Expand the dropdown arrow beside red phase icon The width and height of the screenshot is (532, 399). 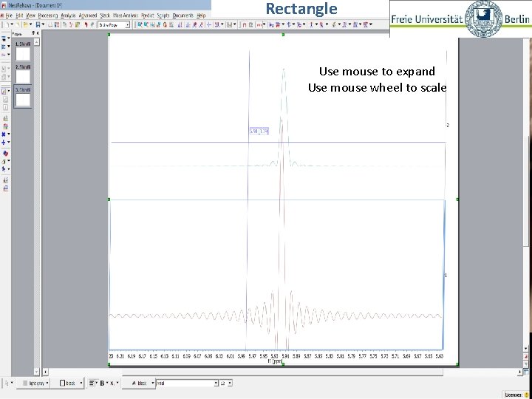265,25
